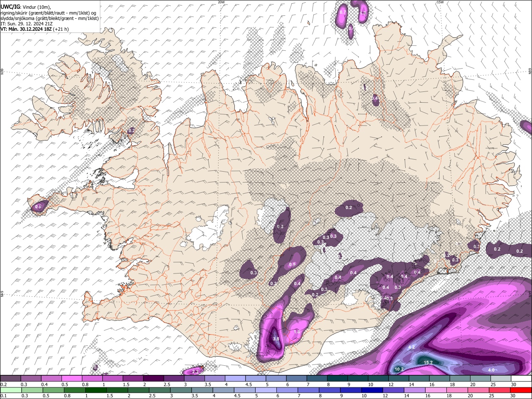Click the violet 12 mm rain legend swatch

click(393, 390)
